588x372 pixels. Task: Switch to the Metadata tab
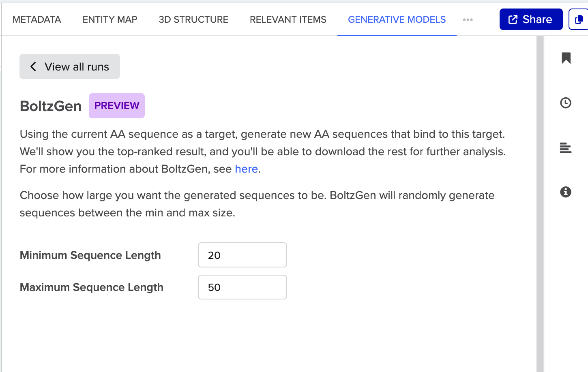coord(37,19)
